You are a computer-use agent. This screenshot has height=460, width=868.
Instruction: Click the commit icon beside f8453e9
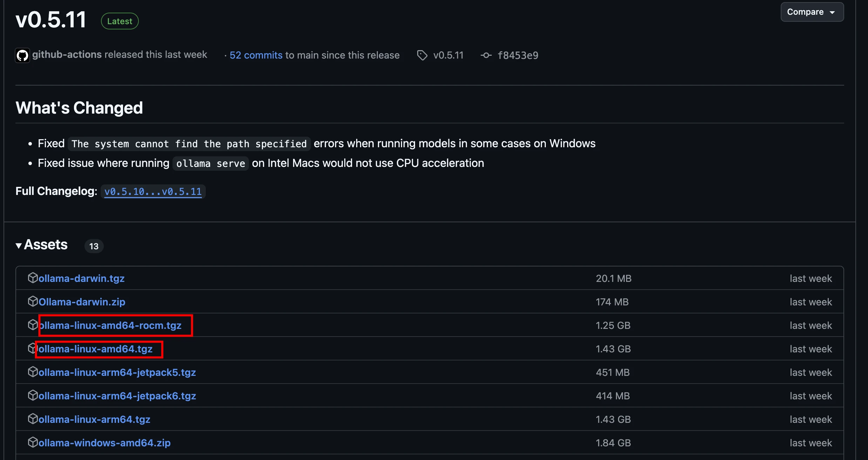point(486,55)
